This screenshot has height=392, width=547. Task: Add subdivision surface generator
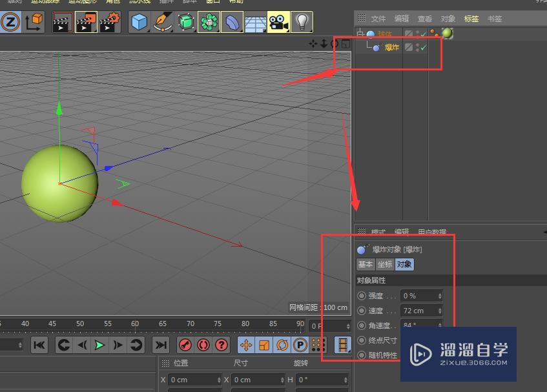pos(185,22)
